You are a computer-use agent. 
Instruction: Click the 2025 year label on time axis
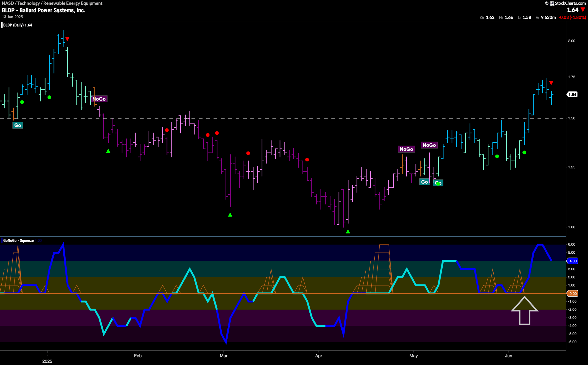47,361
